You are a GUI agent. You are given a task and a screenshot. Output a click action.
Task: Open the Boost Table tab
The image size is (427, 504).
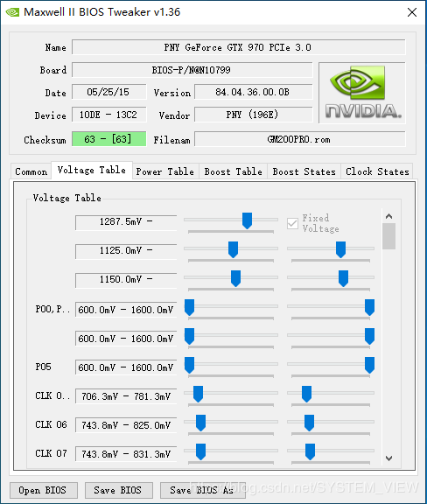point(233,171)
